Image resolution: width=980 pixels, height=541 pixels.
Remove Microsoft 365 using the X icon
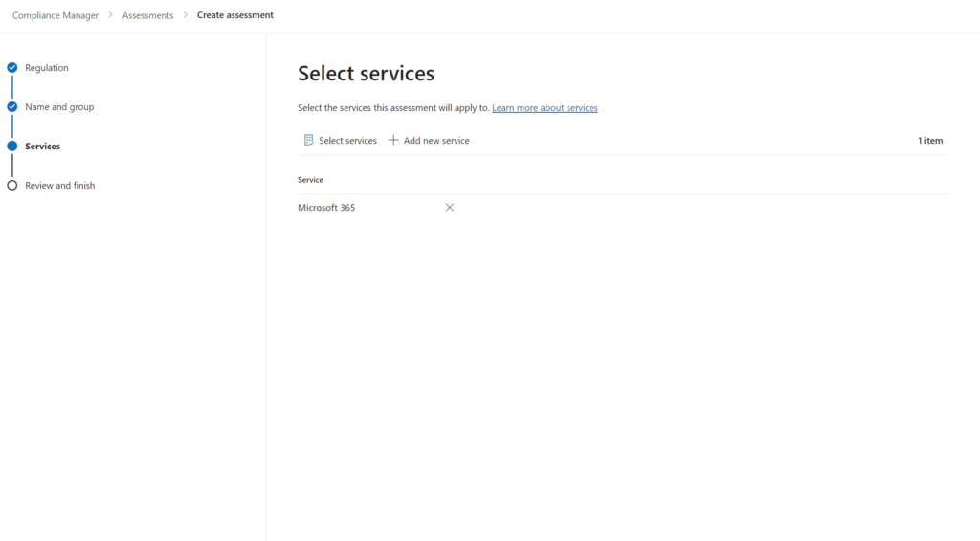click(x=450, y=208)
